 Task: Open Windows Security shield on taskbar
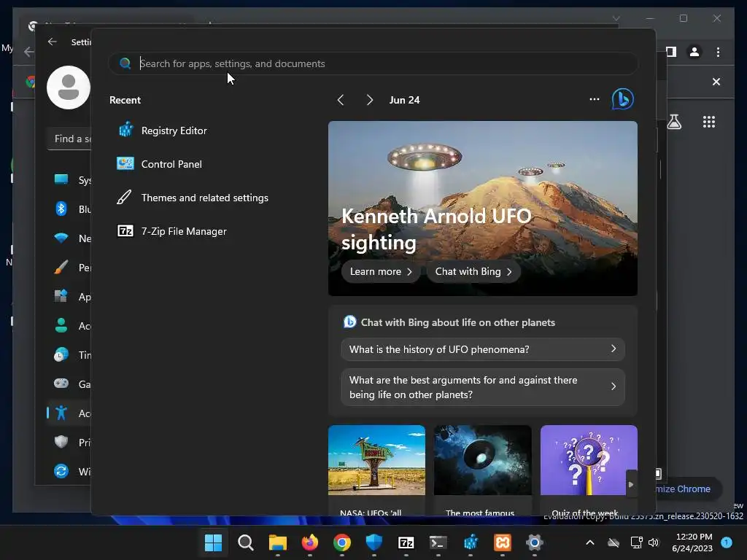click(374, 542)
